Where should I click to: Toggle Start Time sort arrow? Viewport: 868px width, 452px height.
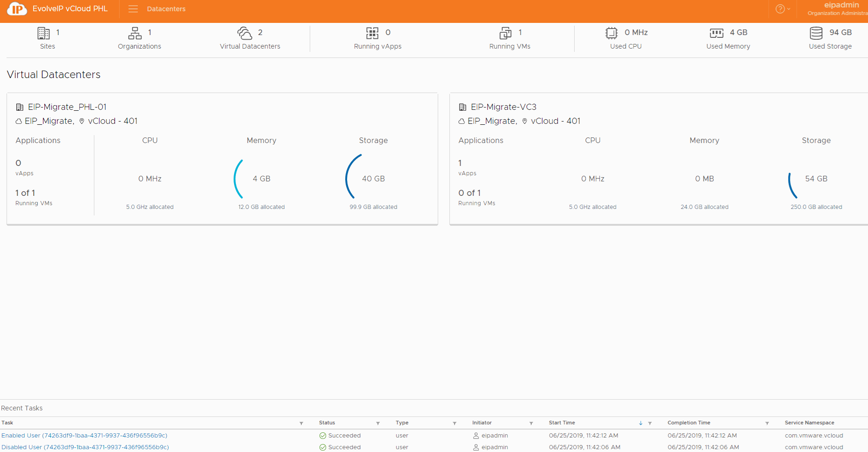(x=640, y=423)
